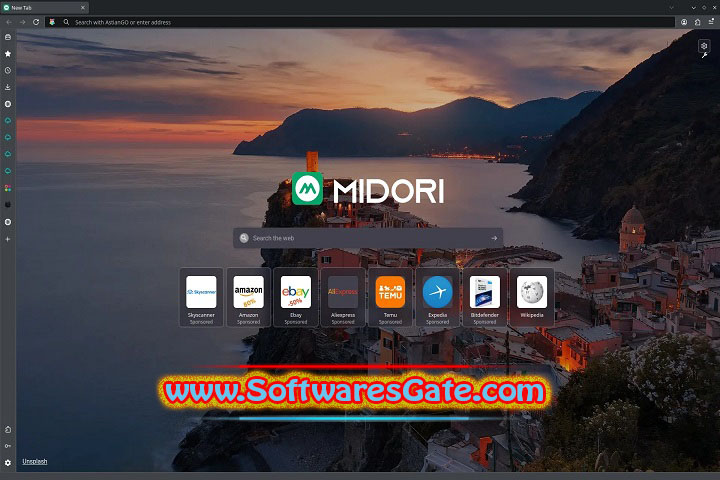Open new tab customize gear icon
The width and height of the screenshot is (720, 480).
704,46
